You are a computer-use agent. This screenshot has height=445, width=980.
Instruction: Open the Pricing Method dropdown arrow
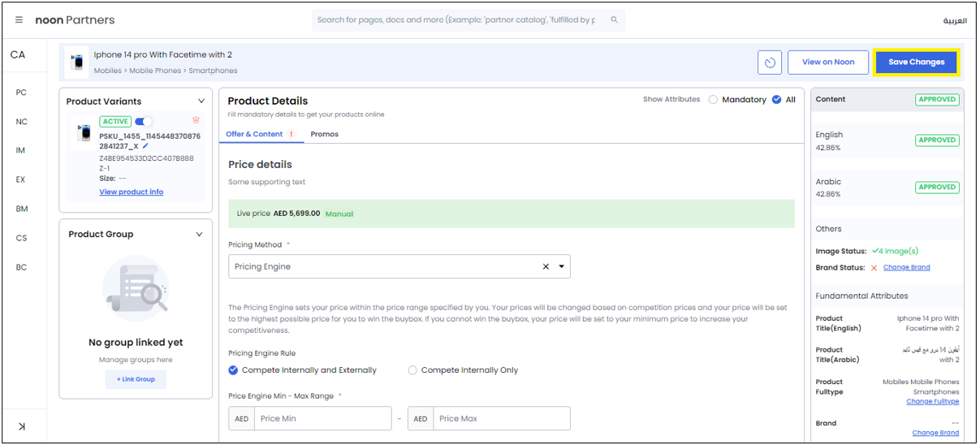click(x=561, y=266)
